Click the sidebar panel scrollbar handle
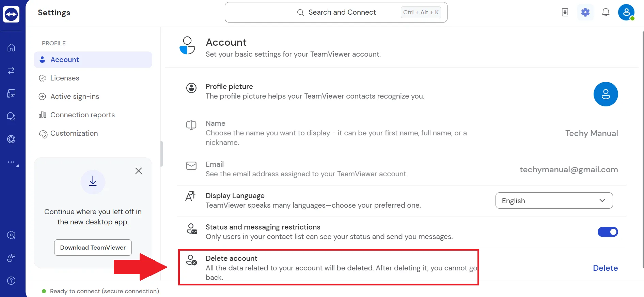The image size is (644, 297). (x=162, y=154)
